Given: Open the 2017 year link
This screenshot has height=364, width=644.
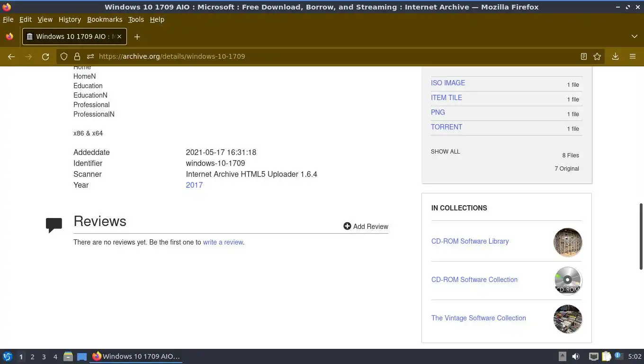Looking at the screenshot, I should pos(194,185).
